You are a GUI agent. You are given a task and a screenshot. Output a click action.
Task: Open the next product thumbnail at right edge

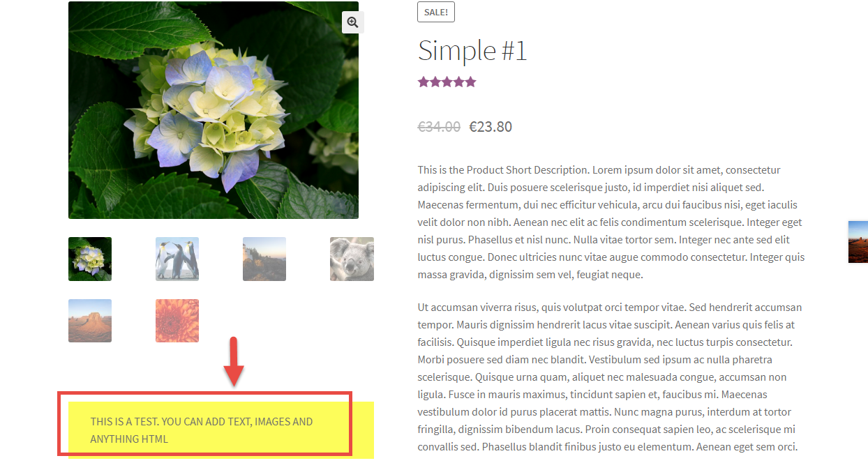coord(858,242)
